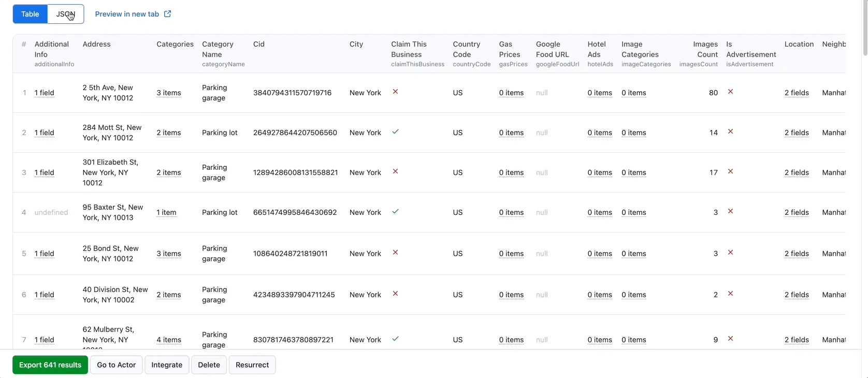The width and height of the screenshot is (868, 378).
Task: Expand '2 fields' location for 25 Bond St row
Action: tap(797, 253)
